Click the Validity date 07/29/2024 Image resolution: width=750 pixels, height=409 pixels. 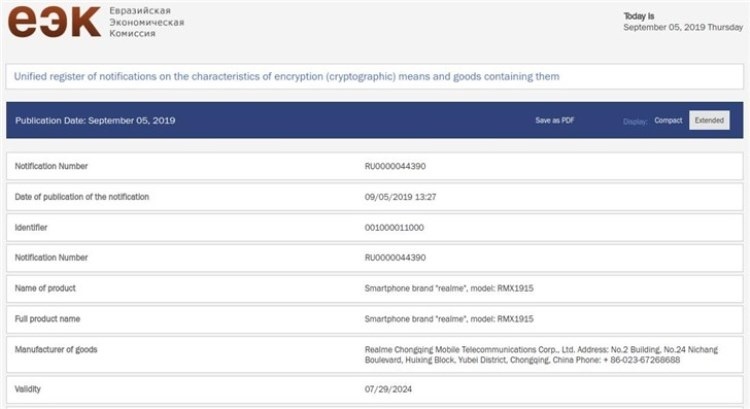tap(386, 388)
